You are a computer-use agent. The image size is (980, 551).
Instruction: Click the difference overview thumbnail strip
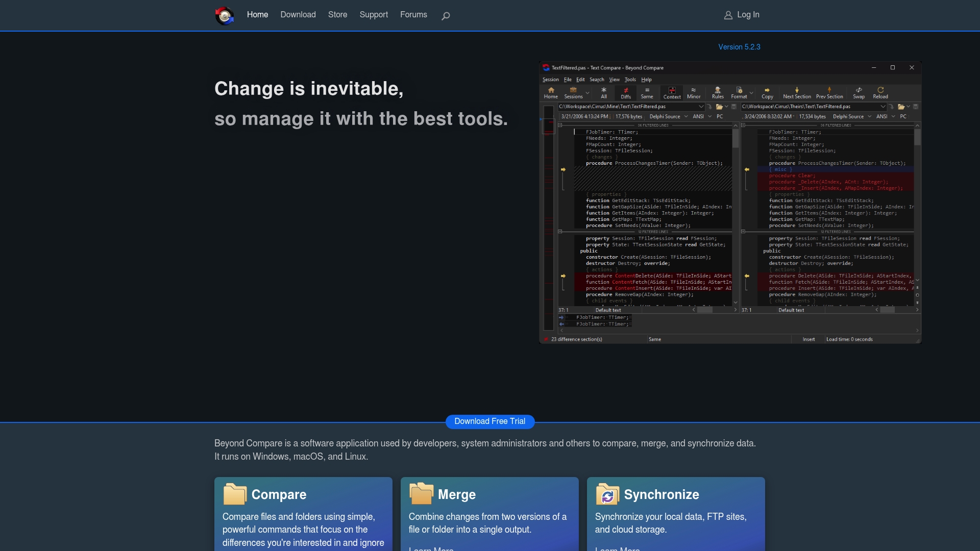click(549, 217)
